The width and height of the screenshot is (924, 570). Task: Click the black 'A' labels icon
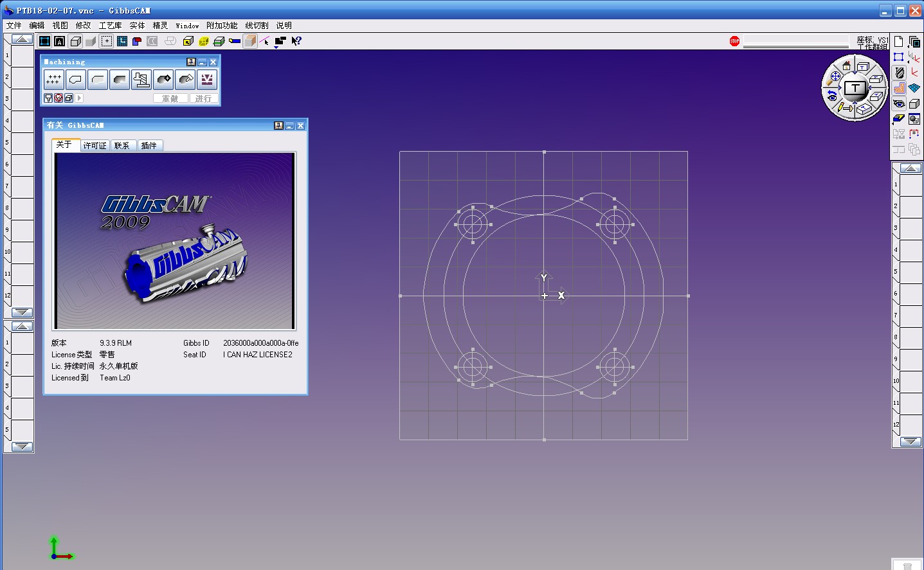click(x=59, y=41)
